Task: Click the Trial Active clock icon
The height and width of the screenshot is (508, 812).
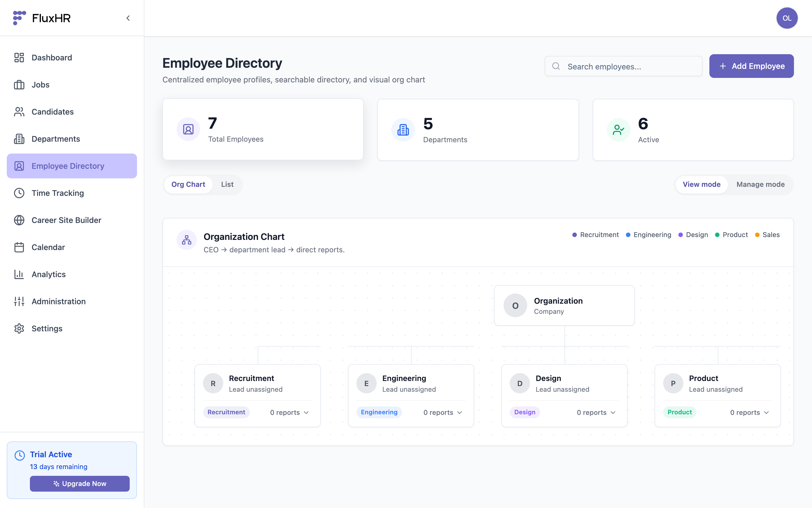Action: coord(20,455)
